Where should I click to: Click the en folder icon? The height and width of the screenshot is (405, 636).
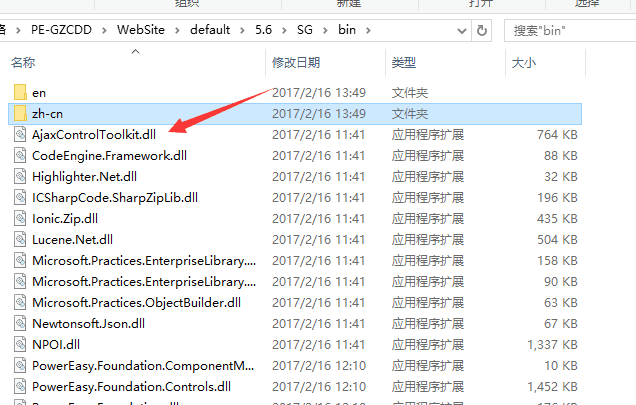(x=20, y=93)
